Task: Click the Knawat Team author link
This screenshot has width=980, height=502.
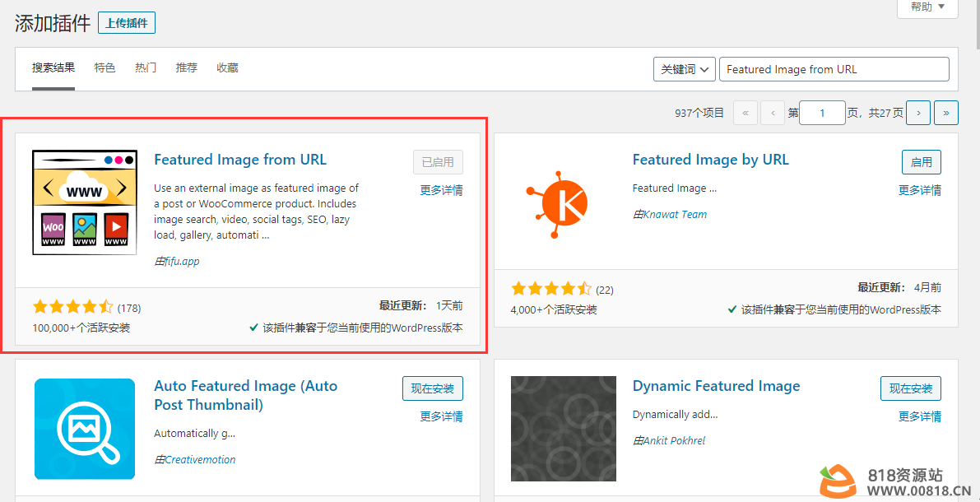Action: point(675,214)
